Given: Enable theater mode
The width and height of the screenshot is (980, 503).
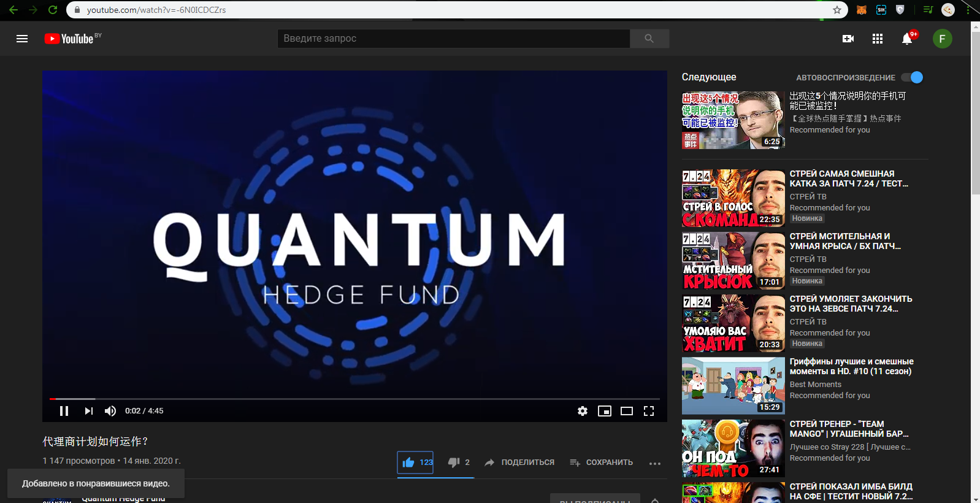Looking at the screenshot, I should coord(627,411).
